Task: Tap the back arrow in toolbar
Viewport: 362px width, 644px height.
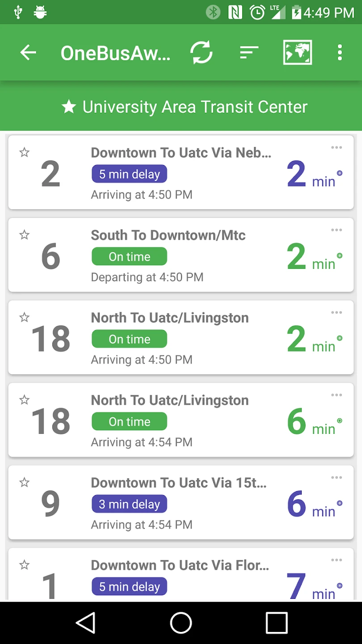Action: 28,53
